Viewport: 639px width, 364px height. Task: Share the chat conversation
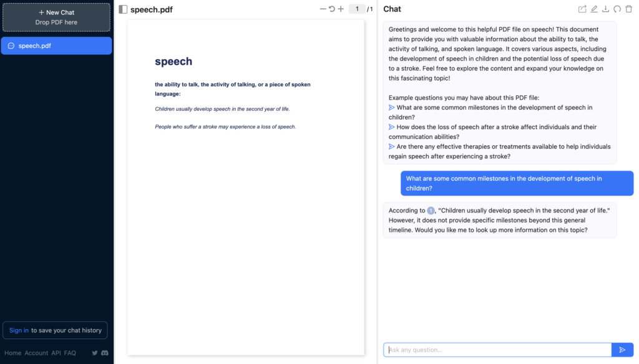[582, 9]
